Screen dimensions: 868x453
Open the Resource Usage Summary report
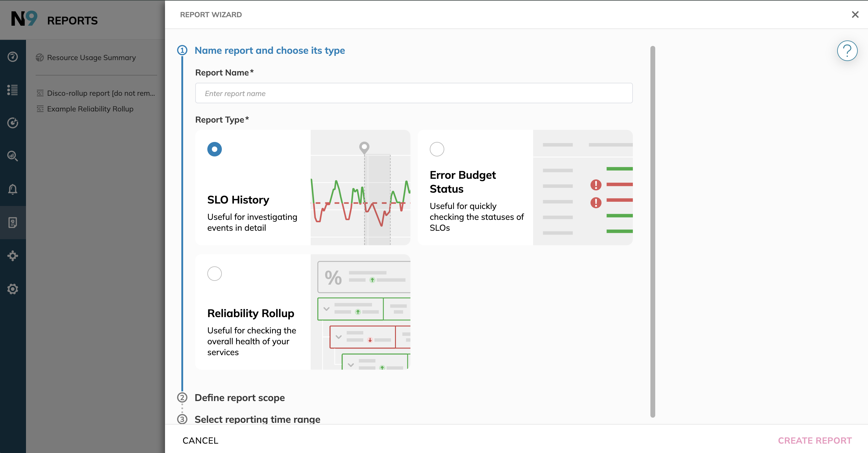coord(91,57)
